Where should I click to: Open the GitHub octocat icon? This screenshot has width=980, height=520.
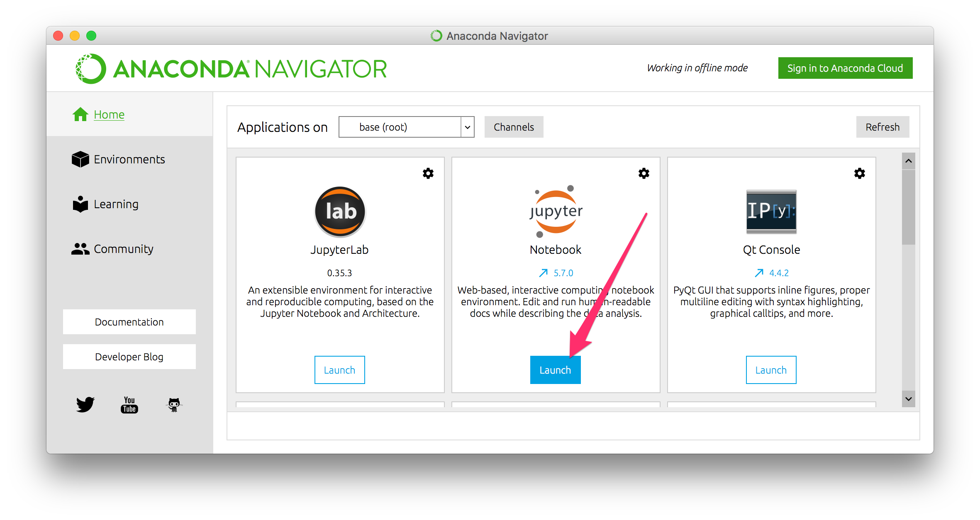coord(174,405)
